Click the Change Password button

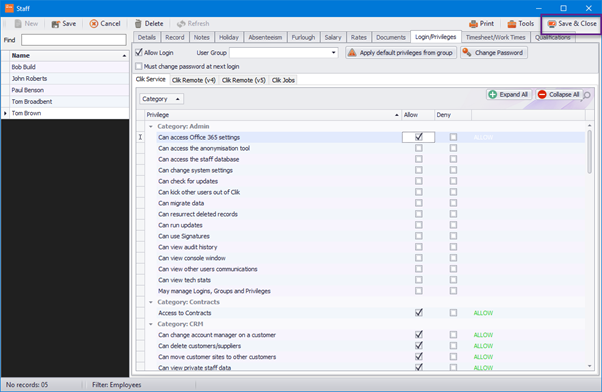[x=494, y=53]
